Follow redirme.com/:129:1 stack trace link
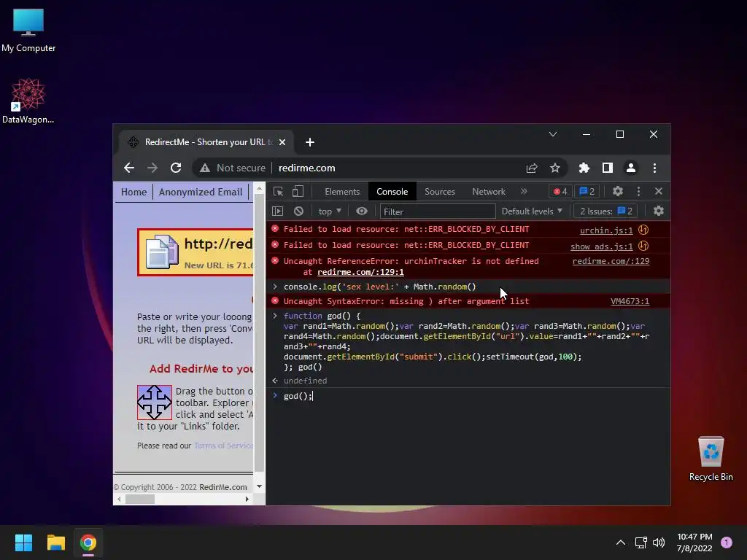 tap(360, 272)
